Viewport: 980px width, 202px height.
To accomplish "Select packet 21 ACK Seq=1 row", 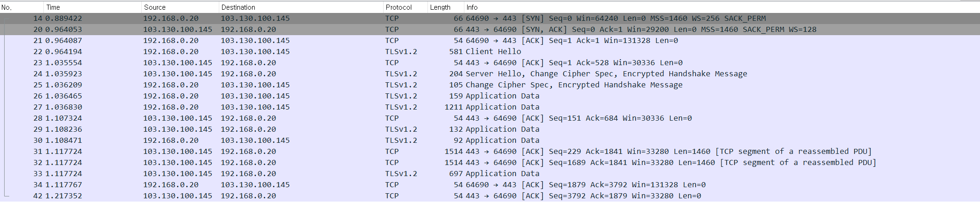I will [x=490, y=41].
